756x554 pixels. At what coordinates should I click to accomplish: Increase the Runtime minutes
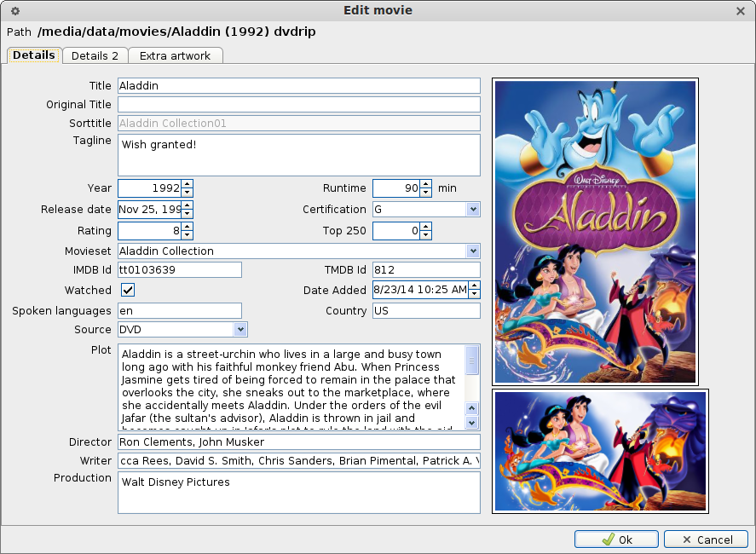click(426, 184)
